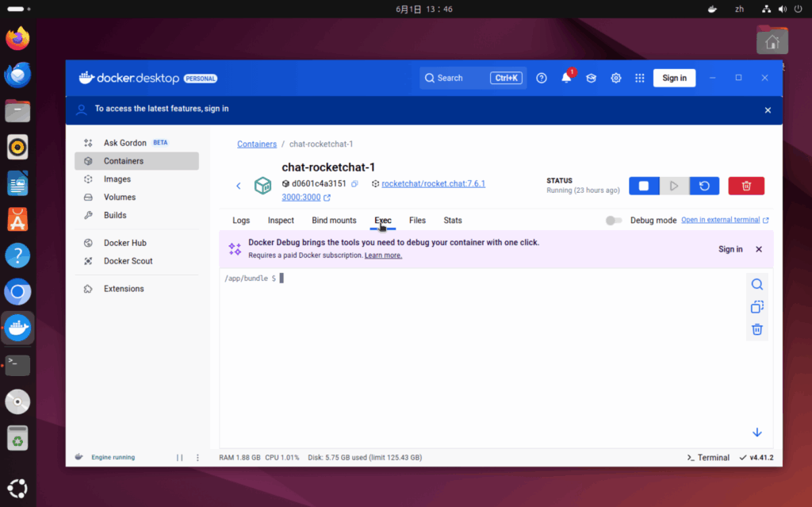Copy container ID d0601c4a3151
Viewport: 812px width, 507px height.
(354, 183)
